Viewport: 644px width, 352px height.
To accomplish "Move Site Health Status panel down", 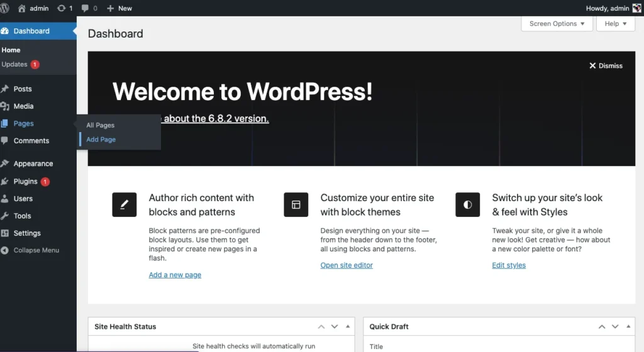I will pos(335,327).
